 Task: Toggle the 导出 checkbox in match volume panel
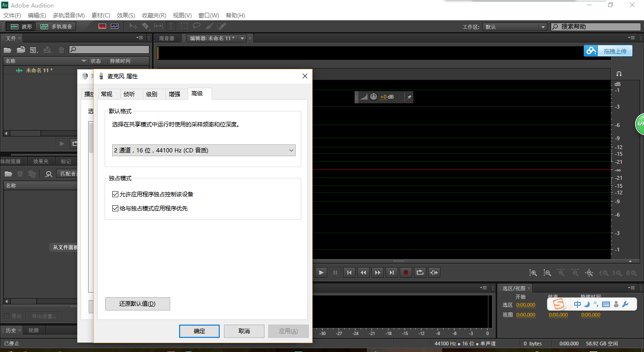point(7,316)
